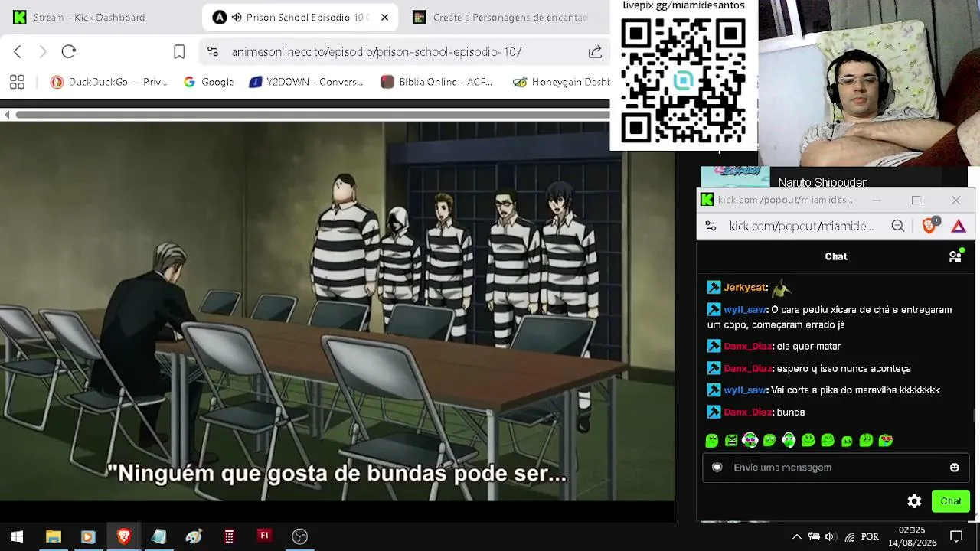
Task: Click Danx_Diaz on the 'ela quer matar' message
Action: 747,347
